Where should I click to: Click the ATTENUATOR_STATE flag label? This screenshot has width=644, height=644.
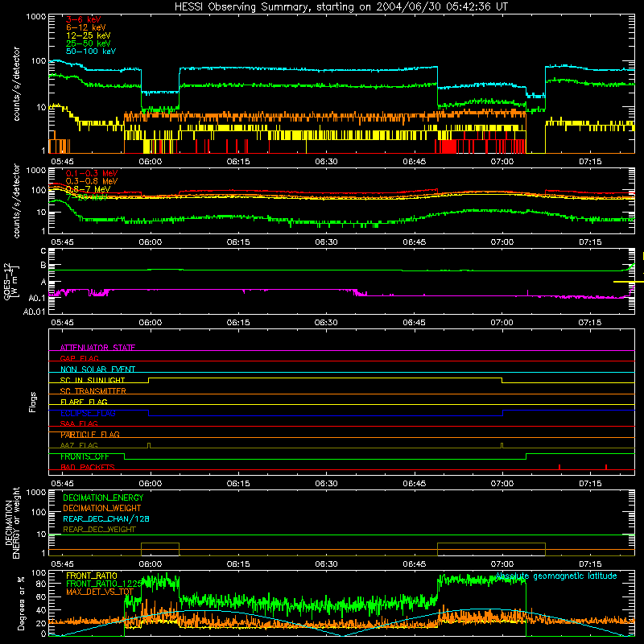(97, 348)
